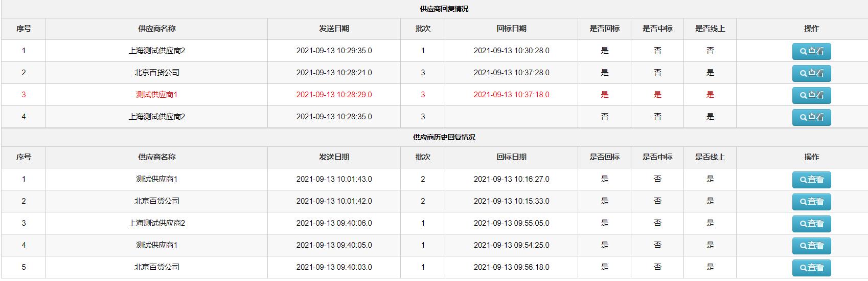This screenshot has width=868, height=281.
Task: Select red 测试供应商1 supplier name cell
Action: point(156,95)
